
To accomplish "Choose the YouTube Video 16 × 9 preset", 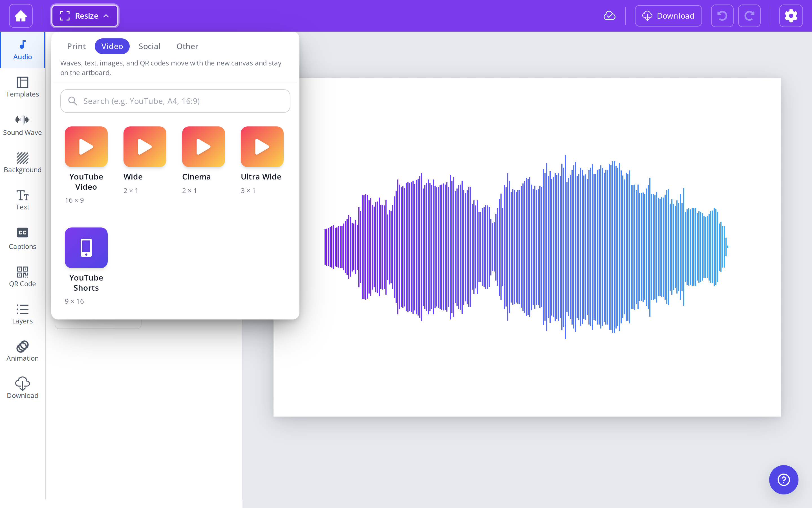I will tap(86, 165).
